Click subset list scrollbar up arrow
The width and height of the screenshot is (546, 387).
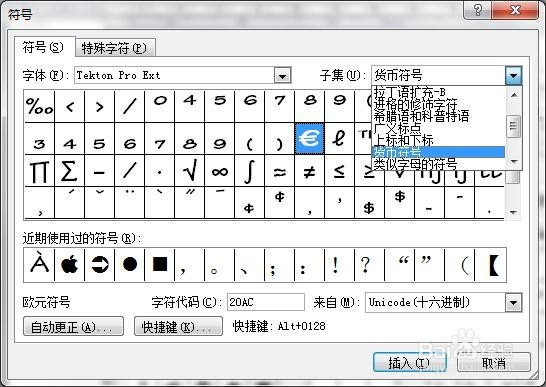pyautogui.click(x=514, y=95)
